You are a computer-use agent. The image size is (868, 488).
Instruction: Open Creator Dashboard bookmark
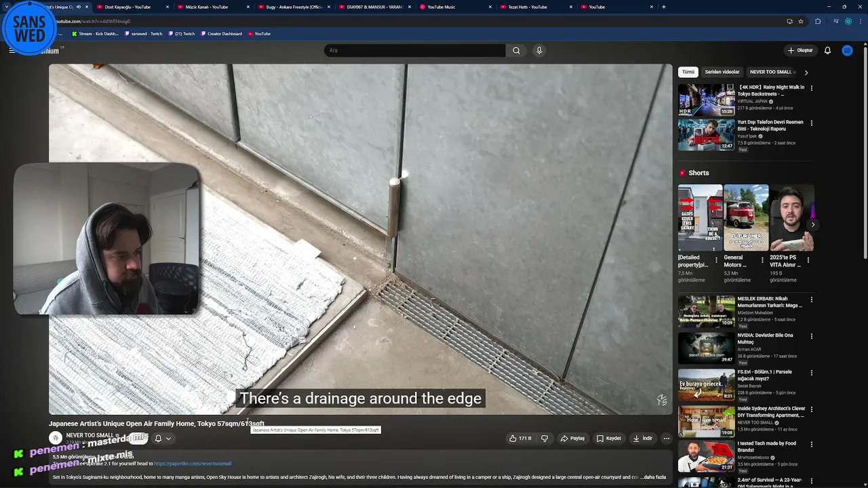(221, 33)
